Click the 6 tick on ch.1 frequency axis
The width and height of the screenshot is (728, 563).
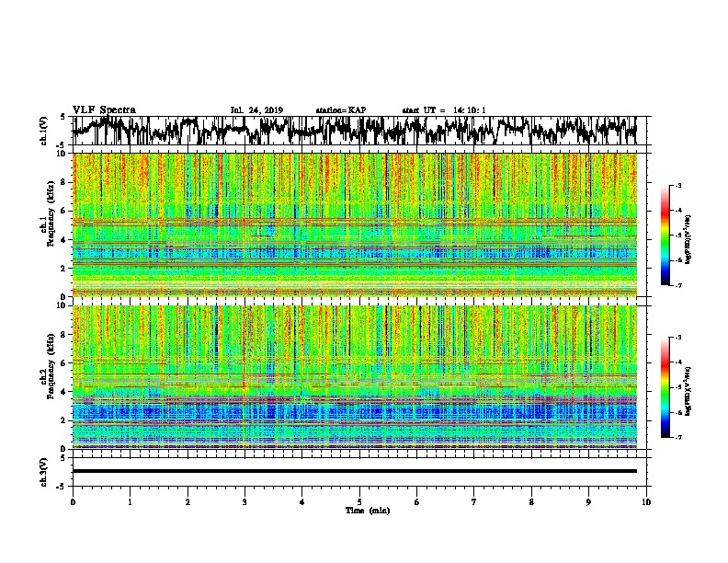coord(63,212)
